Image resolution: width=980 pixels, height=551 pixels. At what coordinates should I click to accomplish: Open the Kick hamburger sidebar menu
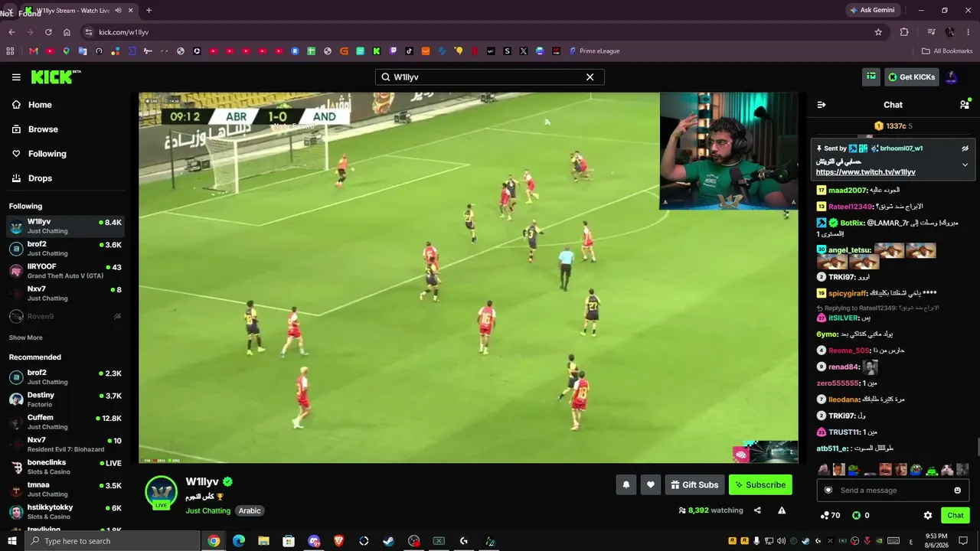click(16, 77)
